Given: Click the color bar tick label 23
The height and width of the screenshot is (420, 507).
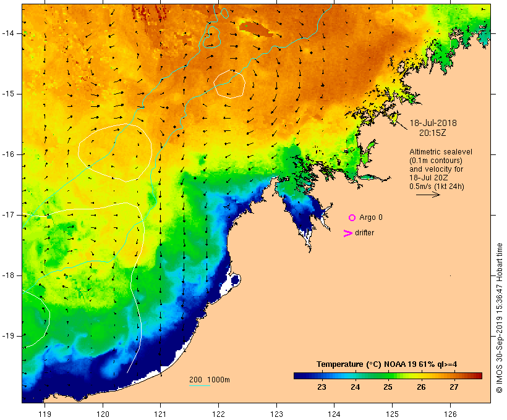Looking at the screenshot, I should (322, 387).
